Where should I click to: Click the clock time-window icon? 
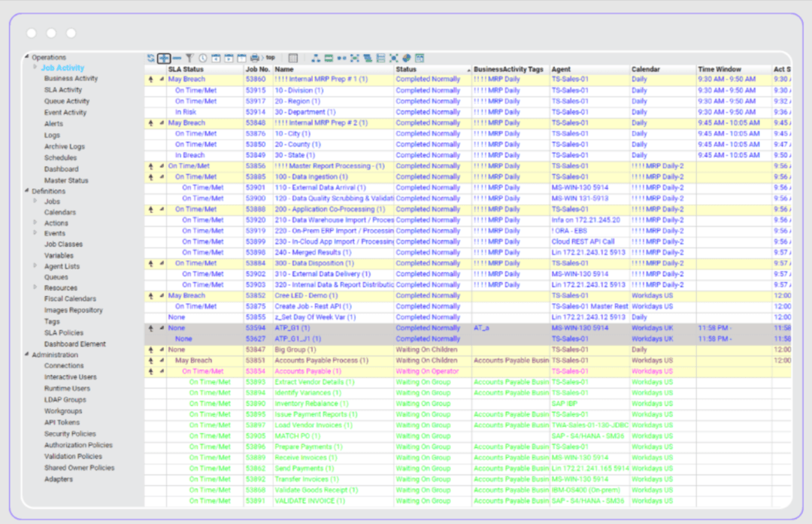tap(201, 58)
